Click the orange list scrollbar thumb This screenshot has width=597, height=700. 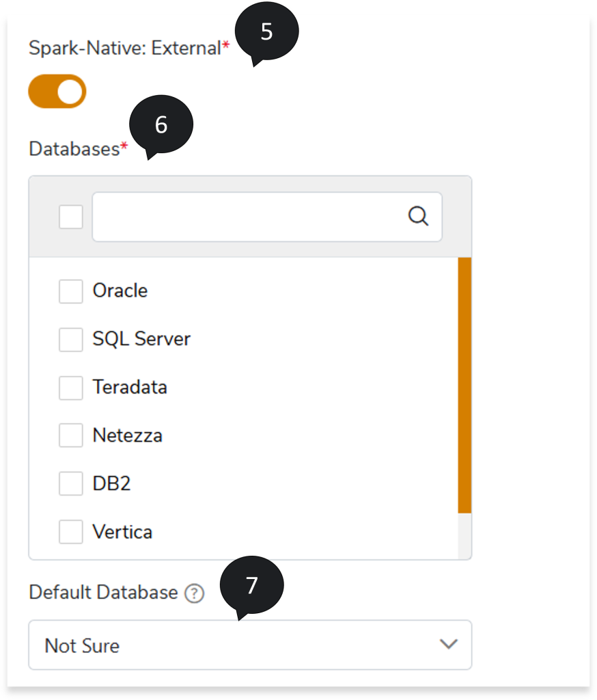pyautogui.click(x=464, y=385)
